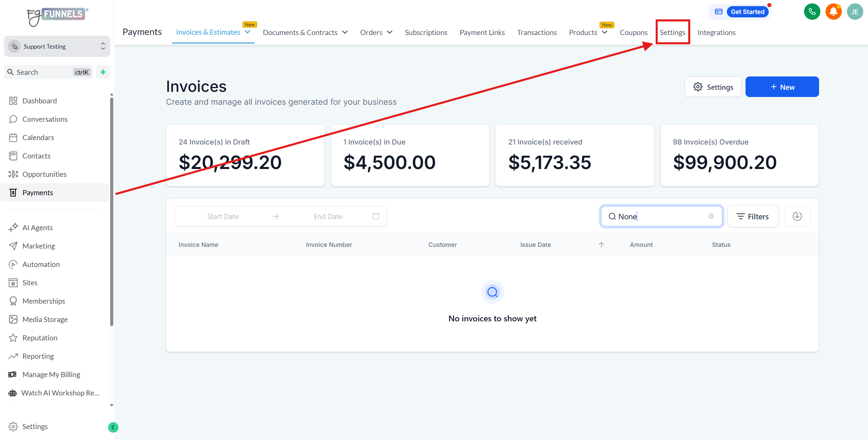
Task: Expand the Orders dropdown menu
Action: (390, 32)
